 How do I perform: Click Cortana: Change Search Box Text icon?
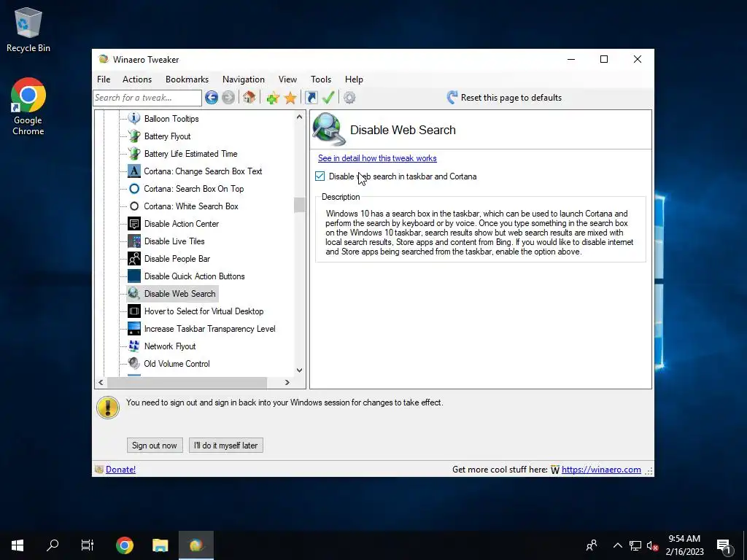point(134,171)
